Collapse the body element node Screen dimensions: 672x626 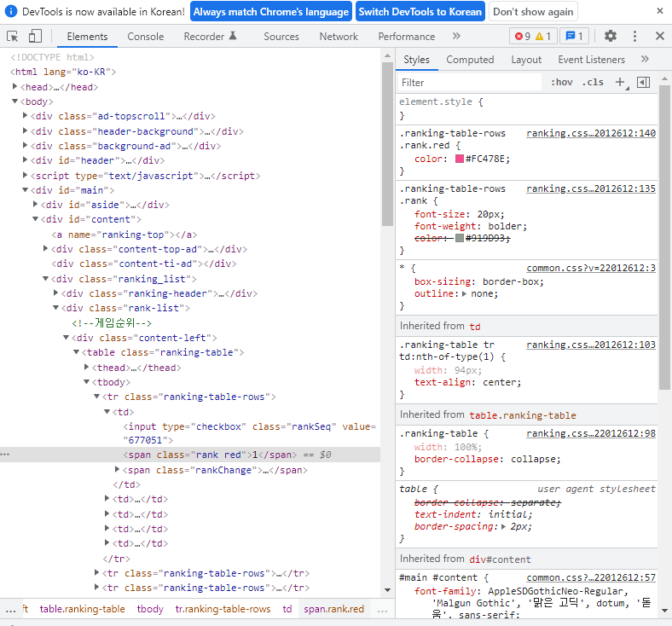point(15,101)
